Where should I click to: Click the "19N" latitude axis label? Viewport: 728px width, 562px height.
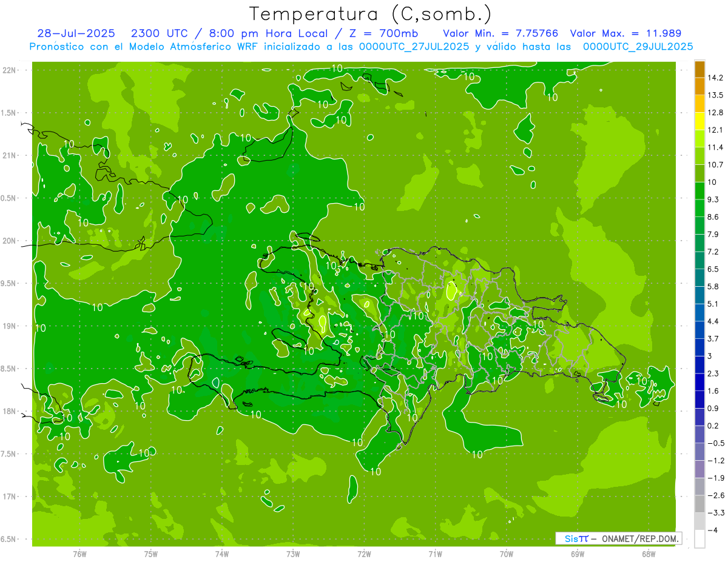[x=9, y=326]
